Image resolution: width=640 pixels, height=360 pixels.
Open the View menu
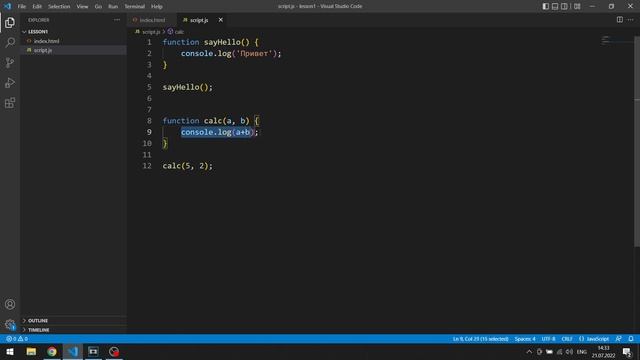[82, 6]
